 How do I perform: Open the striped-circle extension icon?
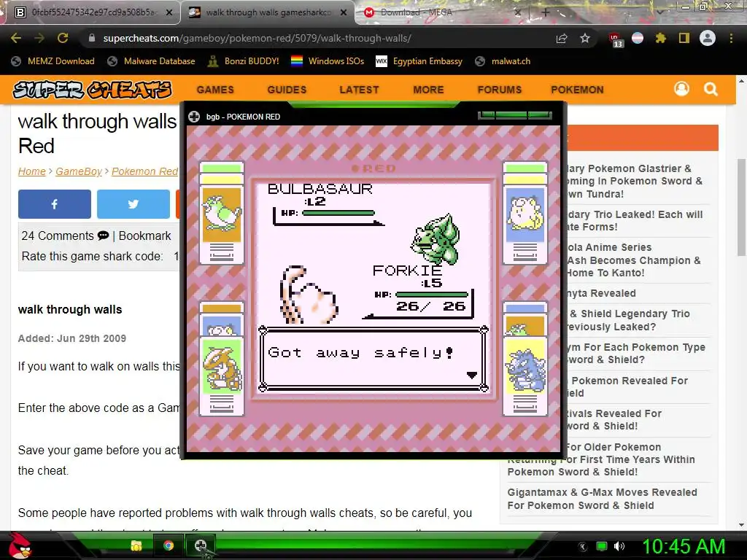click(638, 38)
